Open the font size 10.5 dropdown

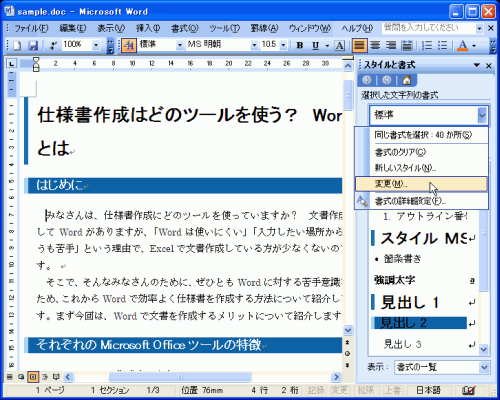click(283, 45)
